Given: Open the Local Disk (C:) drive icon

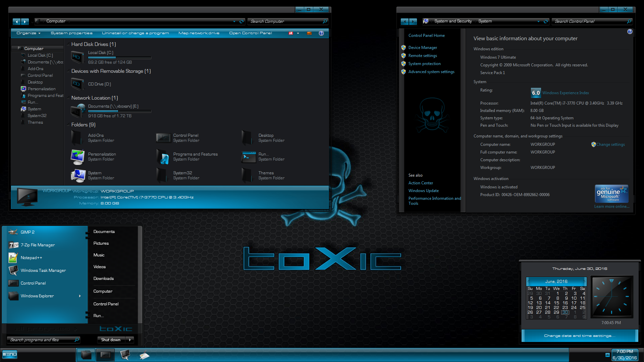Looking at the screenshot, I should click(77, 57).
